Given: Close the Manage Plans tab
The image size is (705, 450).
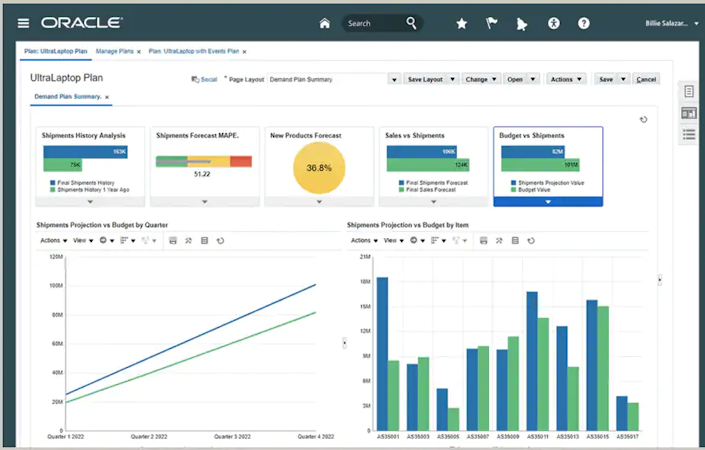Looking at the screenshot, I should click(x=138, y=52).
